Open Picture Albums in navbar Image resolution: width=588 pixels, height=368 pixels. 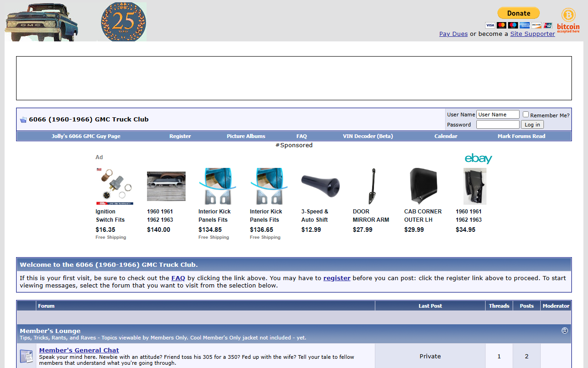pos(246,136)
